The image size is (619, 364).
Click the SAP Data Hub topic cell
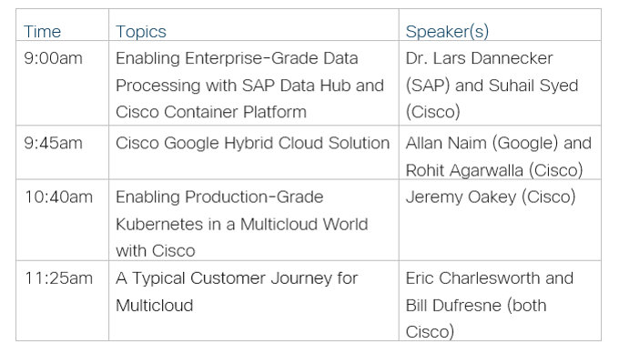pos(253,84)
